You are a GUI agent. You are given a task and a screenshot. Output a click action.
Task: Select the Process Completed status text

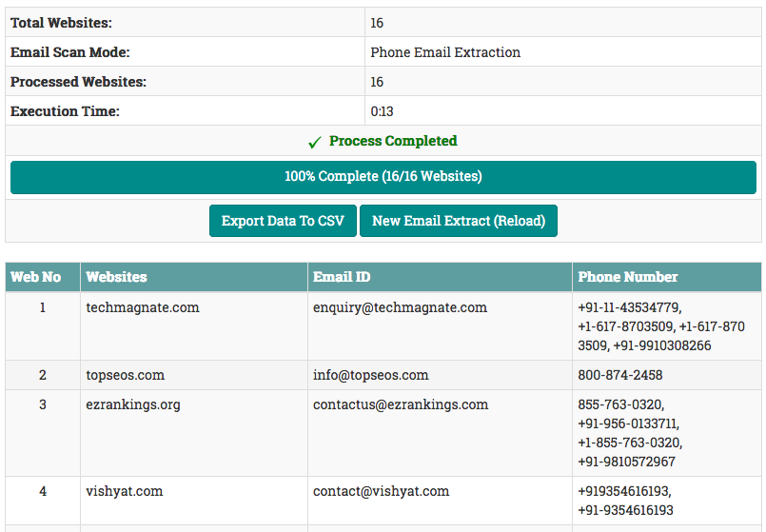pos(393,141)
